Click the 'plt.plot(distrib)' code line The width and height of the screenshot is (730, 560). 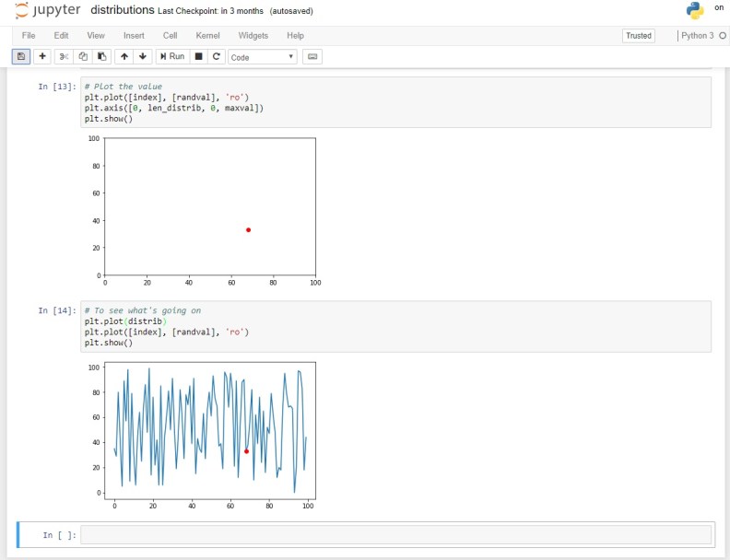pyautogui.click(x=125, y=321)
